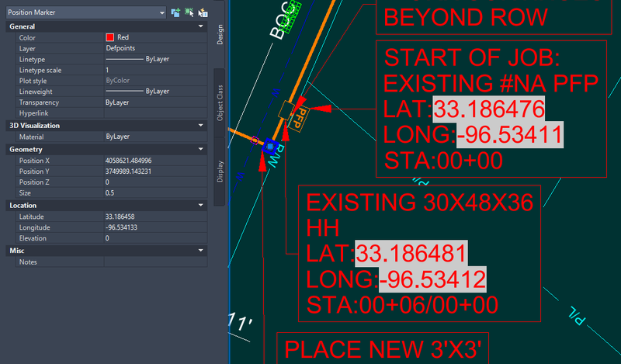The image size is (621, 364).
Task: Toggle the PICKADD selection mode icon
Action: 175,12
